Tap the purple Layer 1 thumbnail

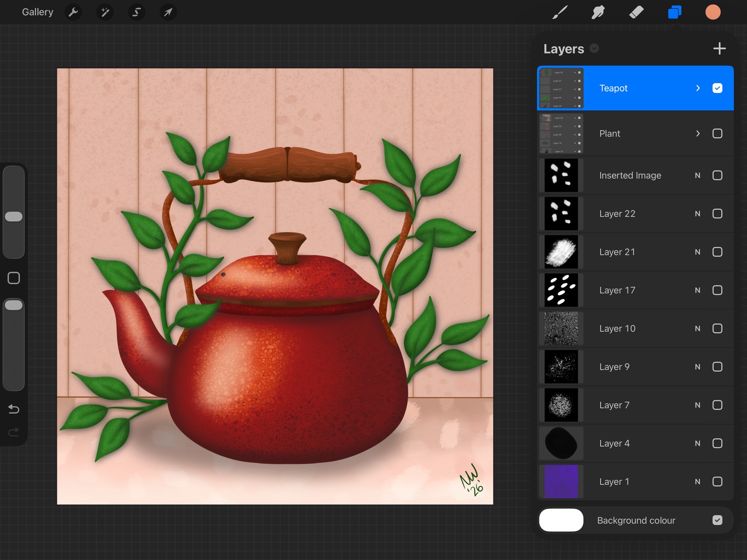click(561, 482)
